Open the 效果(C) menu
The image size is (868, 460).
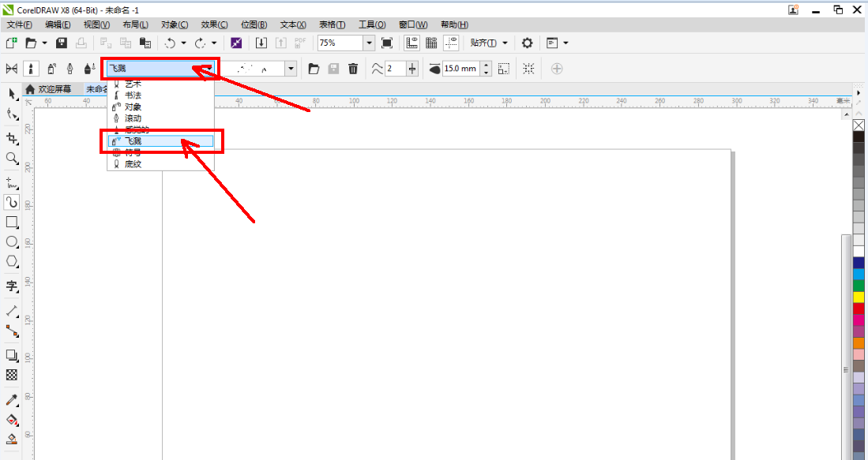(x=214, y=24)
